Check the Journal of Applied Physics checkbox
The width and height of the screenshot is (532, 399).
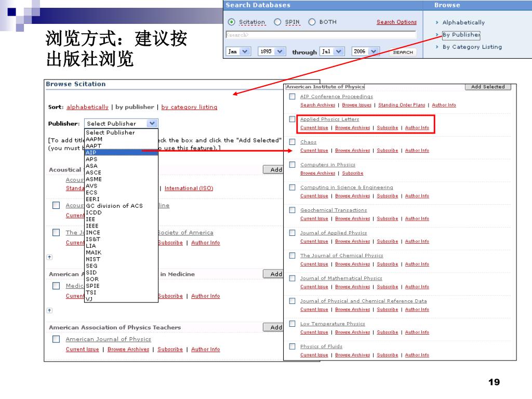[x=292, y=233]
